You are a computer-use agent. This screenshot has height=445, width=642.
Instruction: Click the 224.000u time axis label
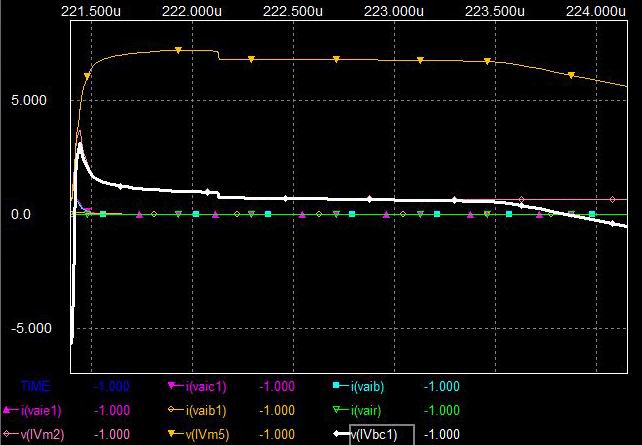[596, 11]
